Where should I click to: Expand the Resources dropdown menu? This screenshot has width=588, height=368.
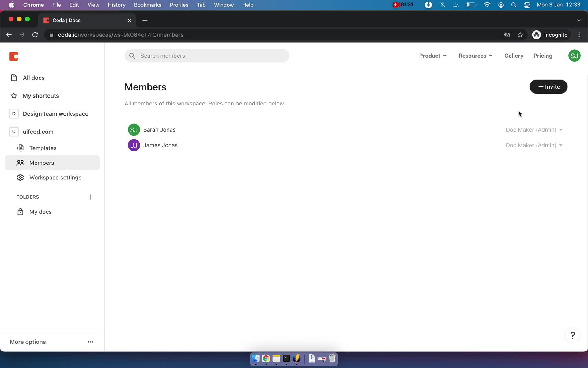(475, 56)
